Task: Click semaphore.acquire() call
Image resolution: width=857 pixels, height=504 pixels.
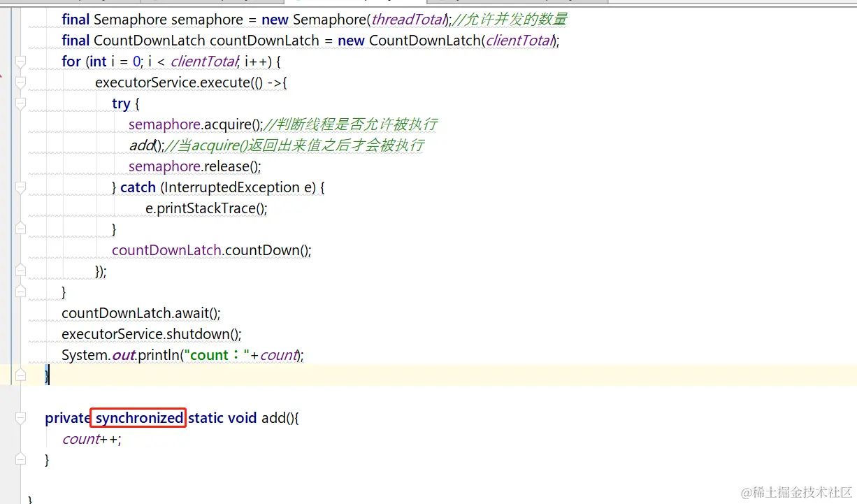Action: pyautogui.click(x=196, y=124)
